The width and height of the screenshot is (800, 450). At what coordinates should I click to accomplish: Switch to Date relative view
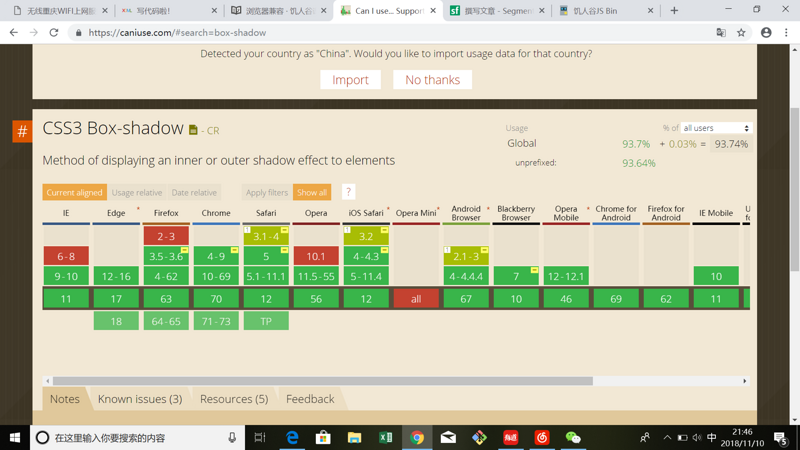tap(194, 192)
